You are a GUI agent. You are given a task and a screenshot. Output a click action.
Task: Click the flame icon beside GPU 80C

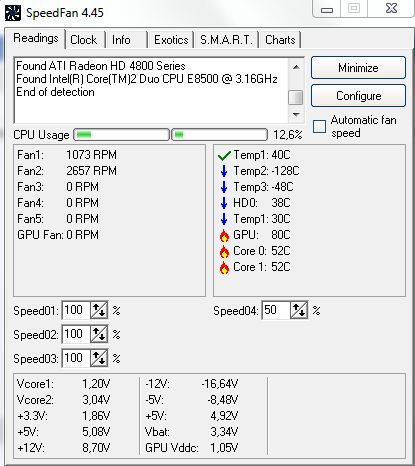224,235
